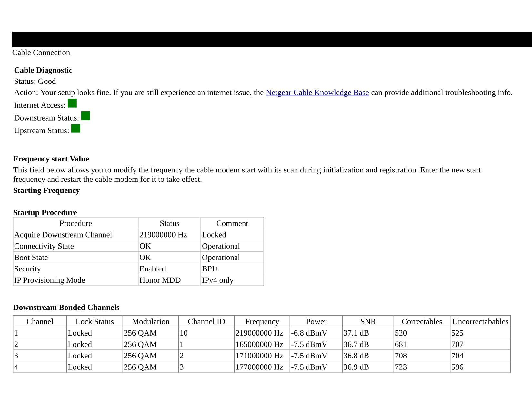Click the 'Downstream Bonded Channels' heading

click(x=66, y=308)
